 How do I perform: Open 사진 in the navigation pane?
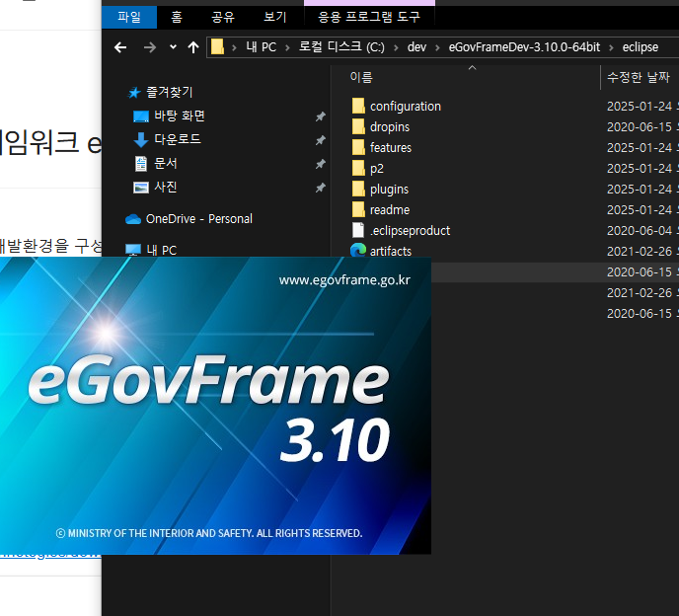pyautogui.click(x=166, y=187)
